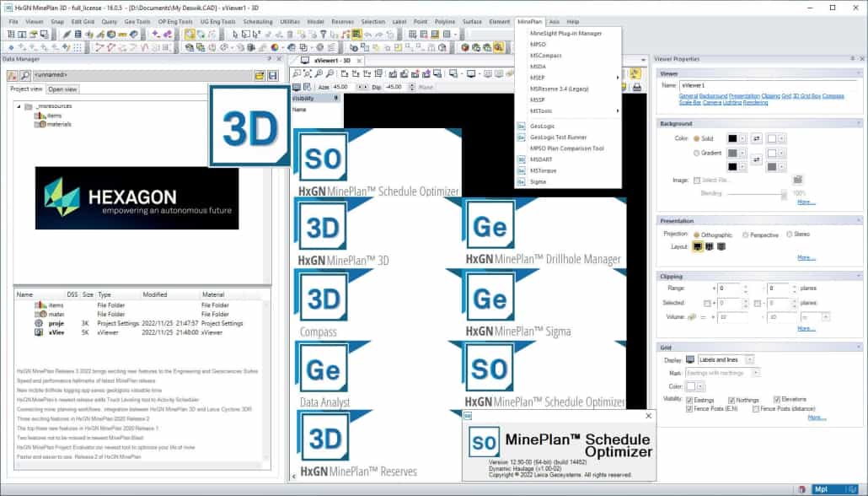Click the save icon in Data Manager
This screenshot has width=868, height=496.
coord(272,76)
